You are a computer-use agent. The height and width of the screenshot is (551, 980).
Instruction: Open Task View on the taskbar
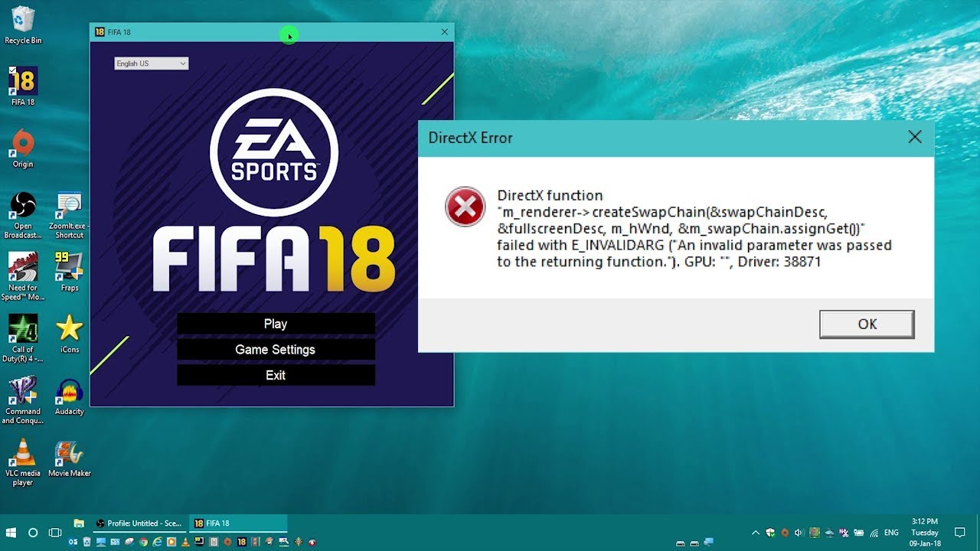coord(55,533)
